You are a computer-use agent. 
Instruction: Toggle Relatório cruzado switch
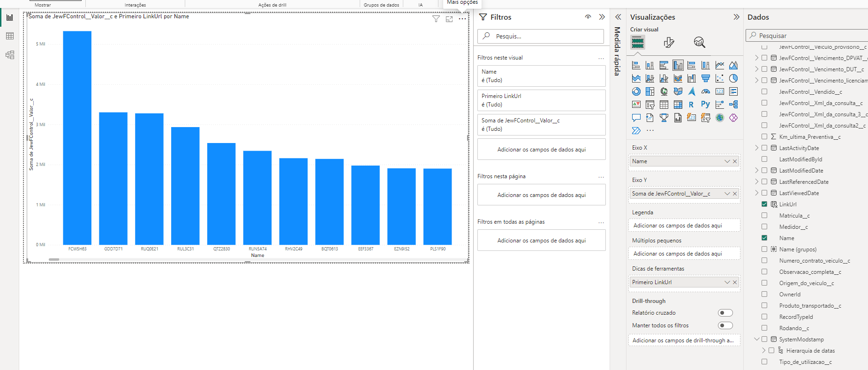pos(725,313)
